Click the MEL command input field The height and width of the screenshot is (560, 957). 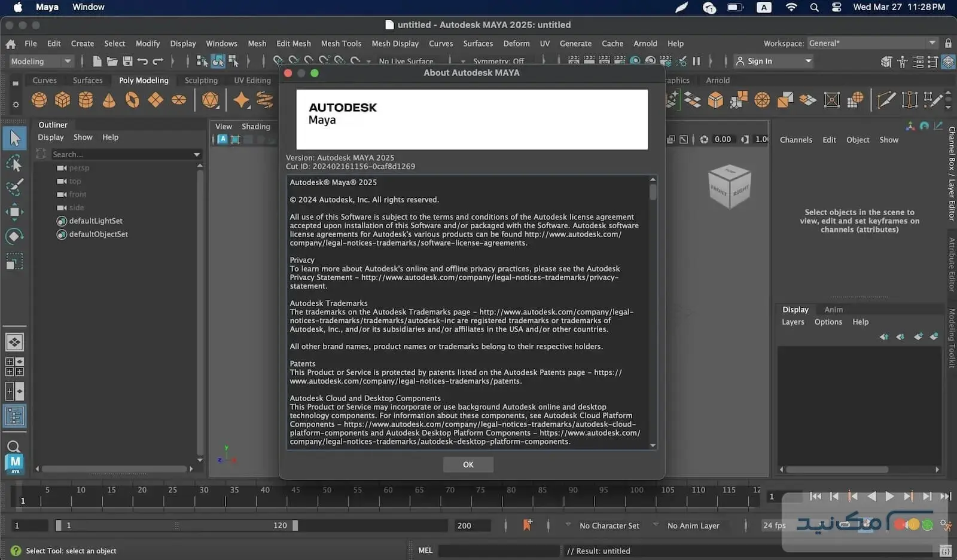coord(498,550)
